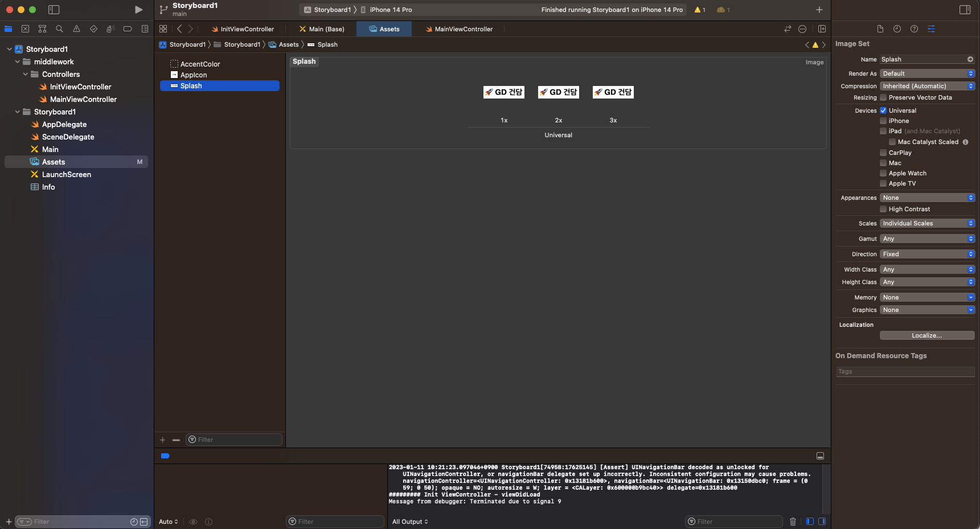Open the Find navigator magnifier icon
980x529 pixels.
pos(59,29)
